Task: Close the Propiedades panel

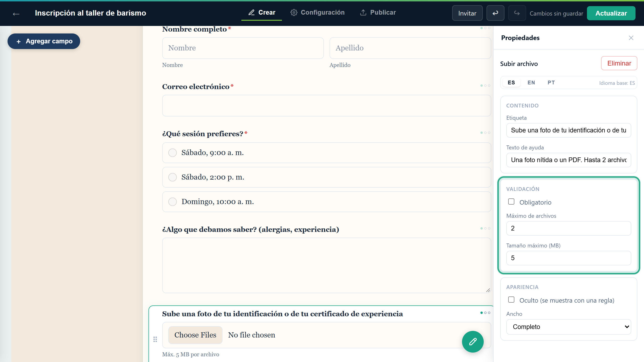Action: click(x=631, y=38)
